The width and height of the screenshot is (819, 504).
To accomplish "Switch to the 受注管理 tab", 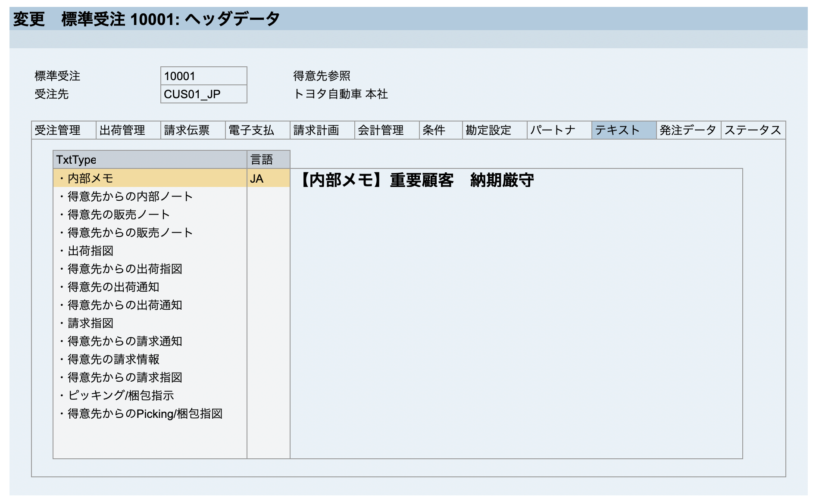I will pos(59,131).
